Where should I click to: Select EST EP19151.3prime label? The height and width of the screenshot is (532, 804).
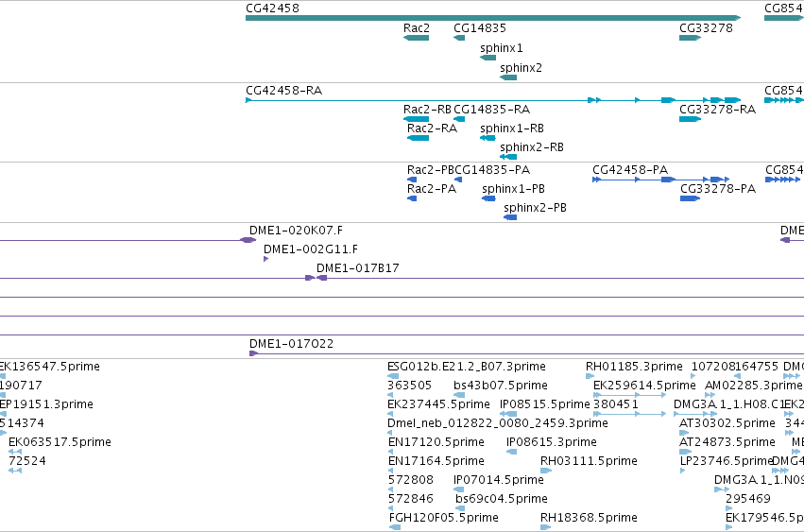[x=46, y=404]
